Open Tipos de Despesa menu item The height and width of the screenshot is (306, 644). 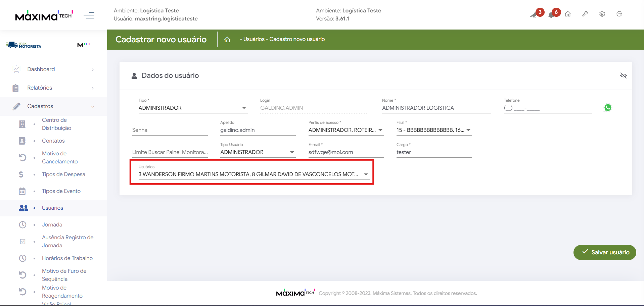pyautogui.click(x=63, y=174)
